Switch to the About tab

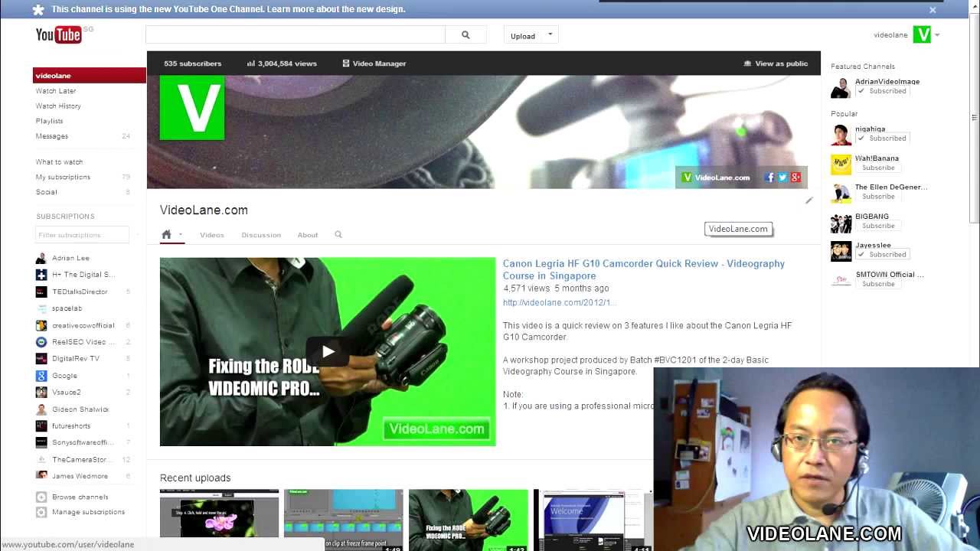(308, 235)
